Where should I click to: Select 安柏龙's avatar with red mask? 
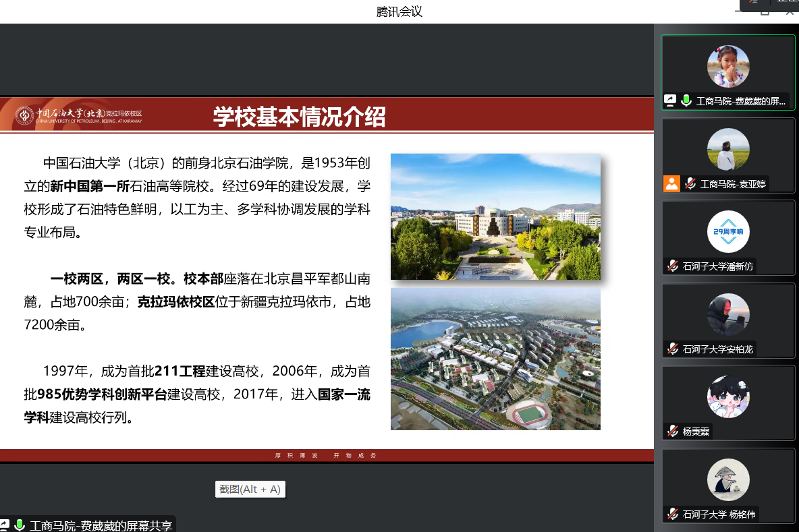point(728,314)
